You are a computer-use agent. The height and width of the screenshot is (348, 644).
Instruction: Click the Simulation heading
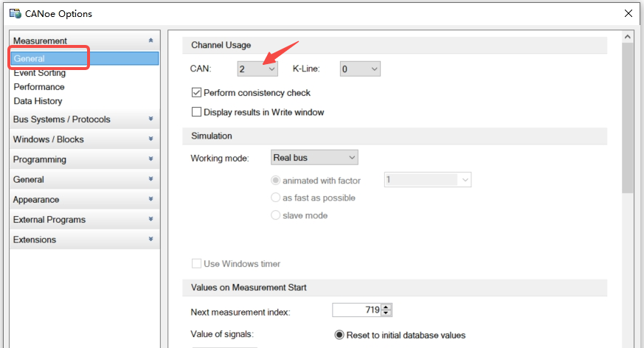coord(212,136)
